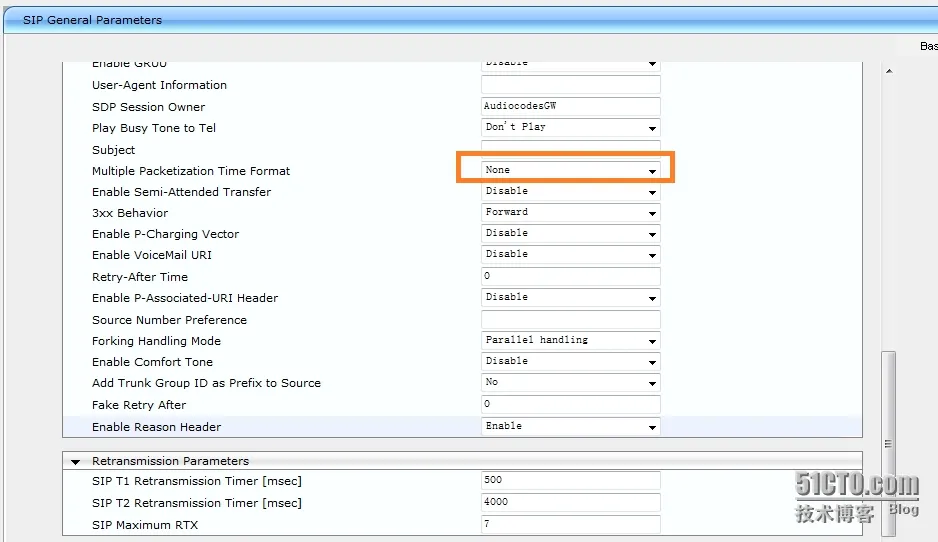The width and height of the screenshot is (938, 542).
Task: Click the SIP Maximum RTX label
Action: click(145, 525)
